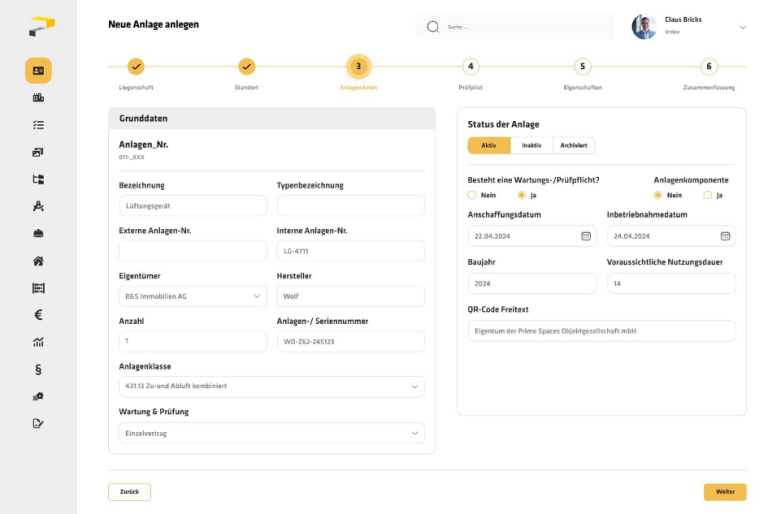Click the search magnifier icon

(x=432, y=27)
